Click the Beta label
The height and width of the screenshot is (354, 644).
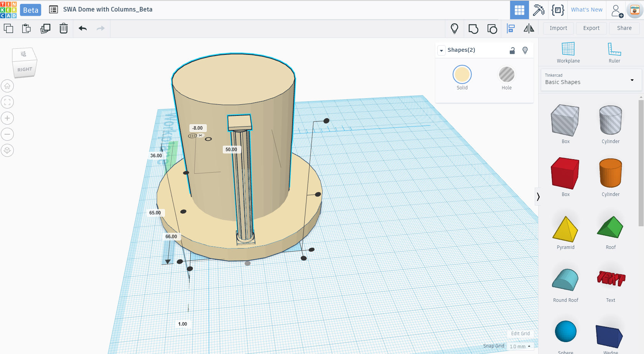click(30, 10)
